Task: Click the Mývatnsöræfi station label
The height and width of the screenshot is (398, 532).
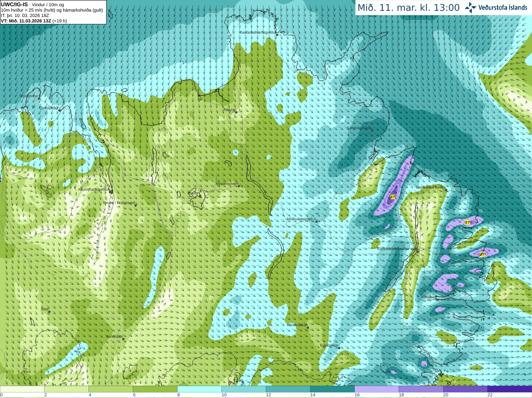Action: (227, 184)
